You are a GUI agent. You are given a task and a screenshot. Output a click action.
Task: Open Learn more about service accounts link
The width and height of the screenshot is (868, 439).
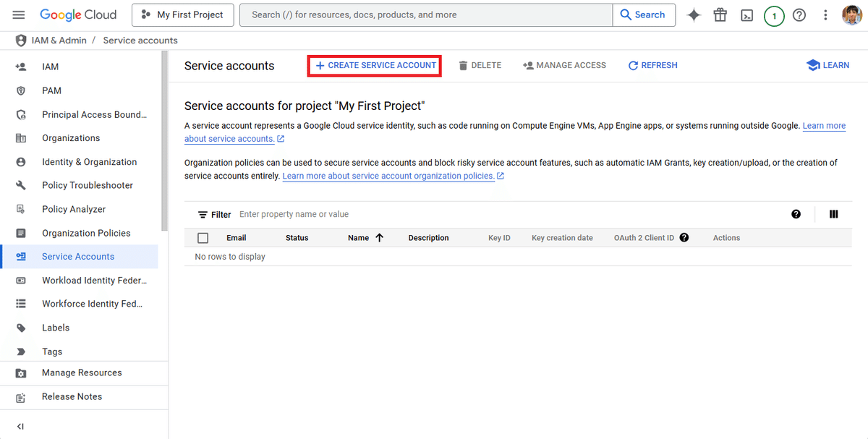[824, 126]
